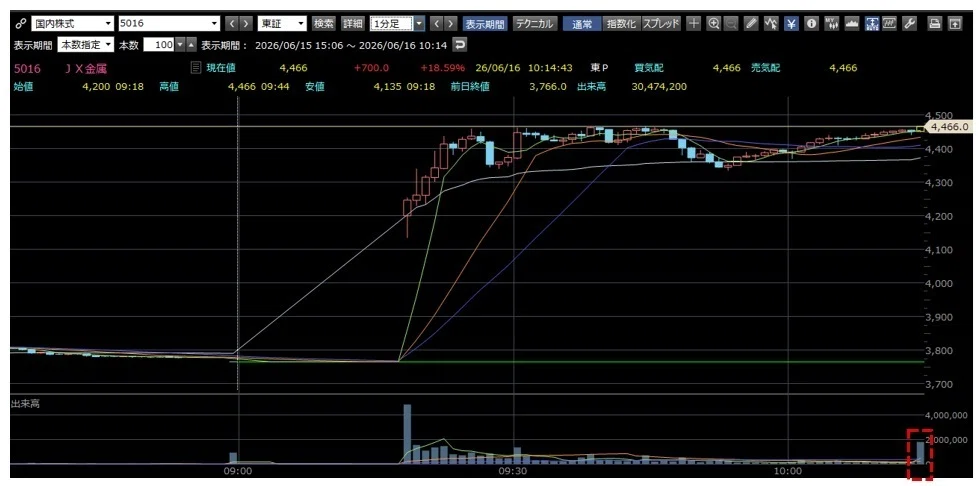Increase 本数 bar count with up arrow
This screenshot has width=979, height=486.
point(191,45)
